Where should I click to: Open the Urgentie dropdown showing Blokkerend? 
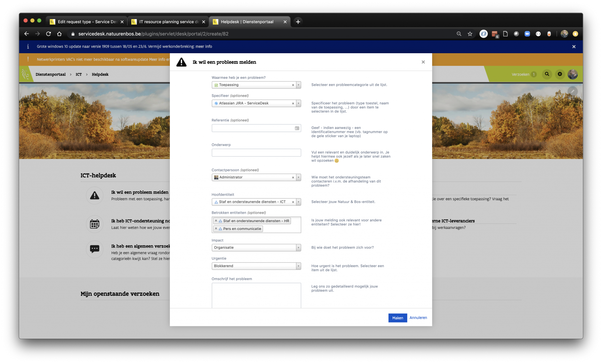pyautogui.click(x=298, y=266)
